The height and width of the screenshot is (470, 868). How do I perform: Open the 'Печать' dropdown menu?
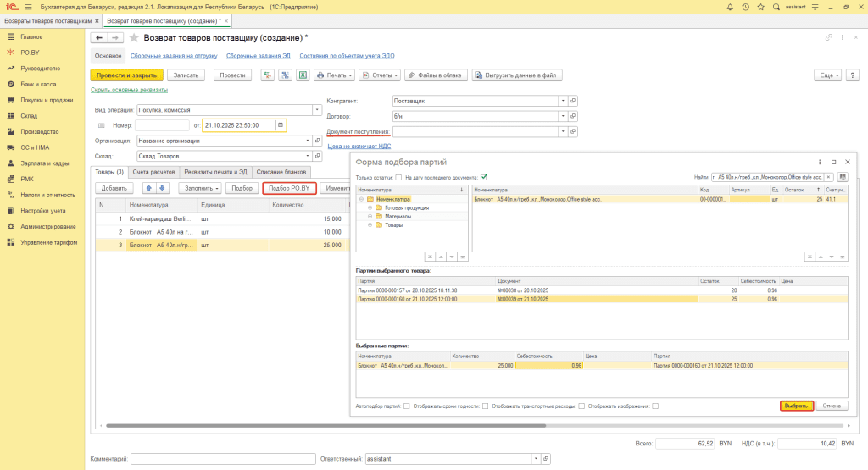coord(335,75)
